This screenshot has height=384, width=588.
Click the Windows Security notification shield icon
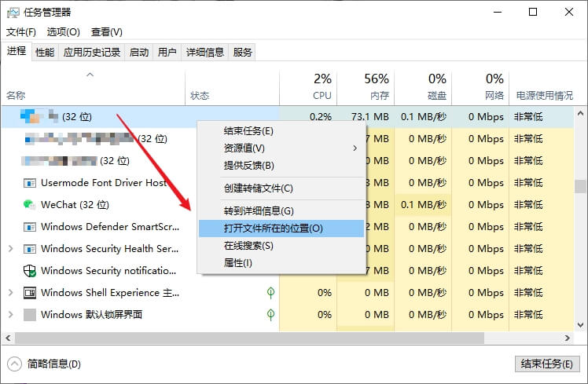pyautogui.click(x=29, y=270)
